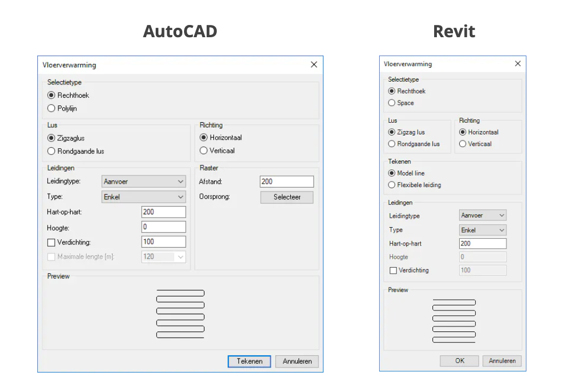Open Type Enkel dropdown in Revit dialog
562x392 pixels.
[483, 230]
